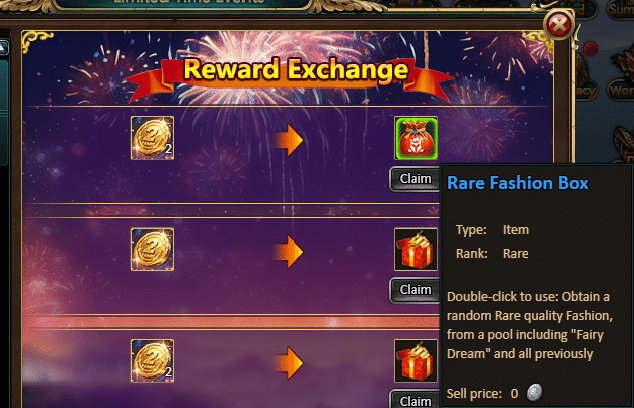Click the gold coin in the bottom exchange row

pyautogui.click(x=152, y=361)
